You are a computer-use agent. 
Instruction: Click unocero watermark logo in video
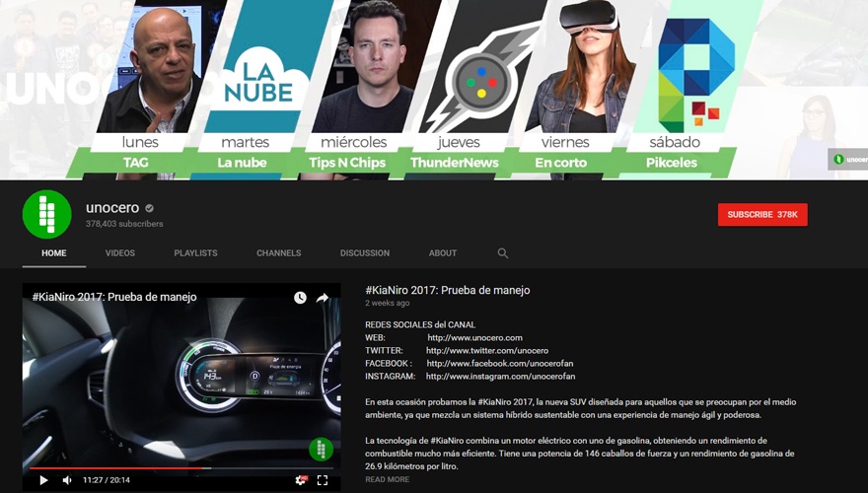(322, 450)
